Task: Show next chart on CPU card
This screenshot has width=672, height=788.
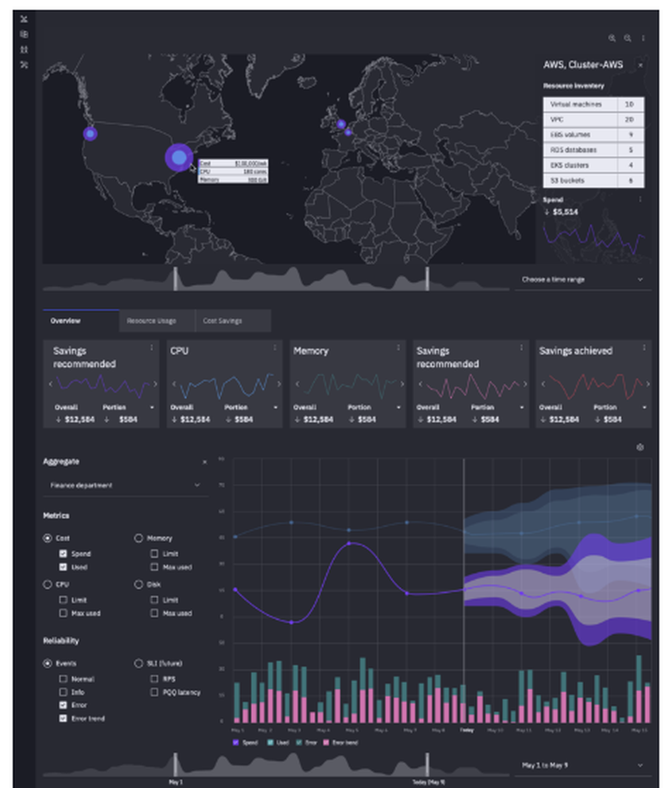Action: [279, 384]
